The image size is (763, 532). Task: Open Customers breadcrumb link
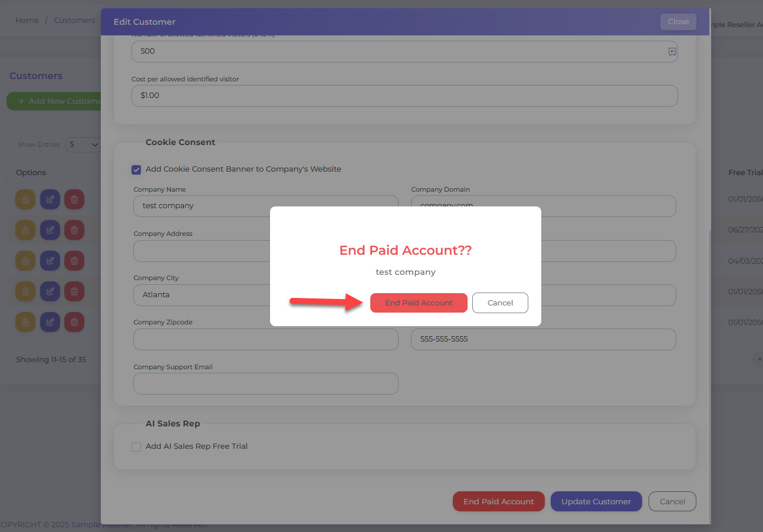pos(74,20)
